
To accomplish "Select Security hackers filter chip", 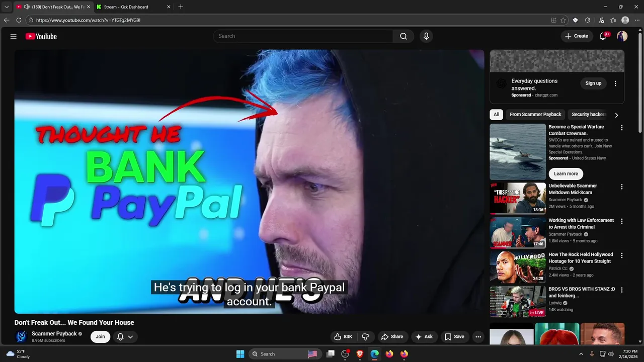I will click(588, 115).
